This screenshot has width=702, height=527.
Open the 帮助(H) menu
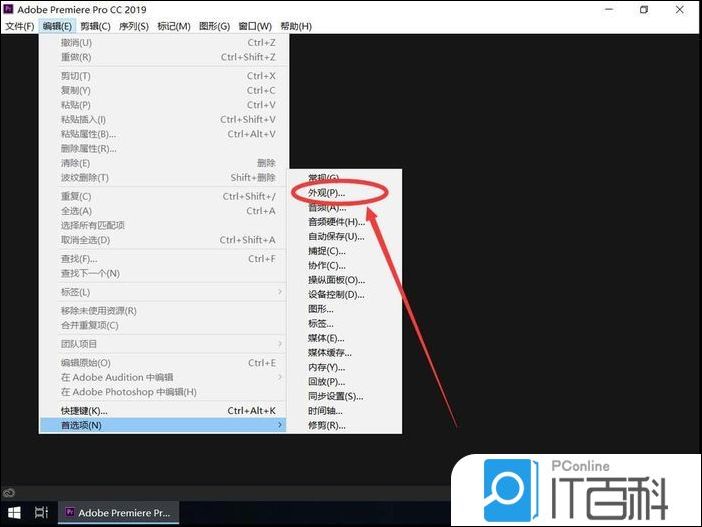(x=296, y=26)
